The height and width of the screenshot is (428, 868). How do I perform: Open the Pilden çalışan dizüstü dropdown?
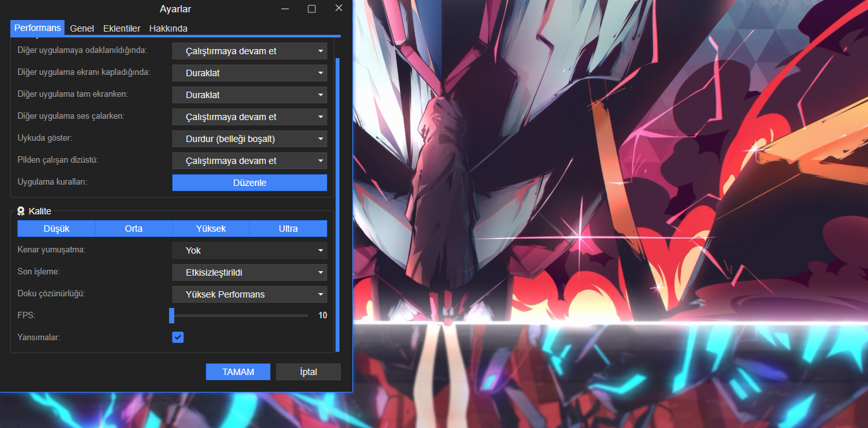[x=250, y=161]
